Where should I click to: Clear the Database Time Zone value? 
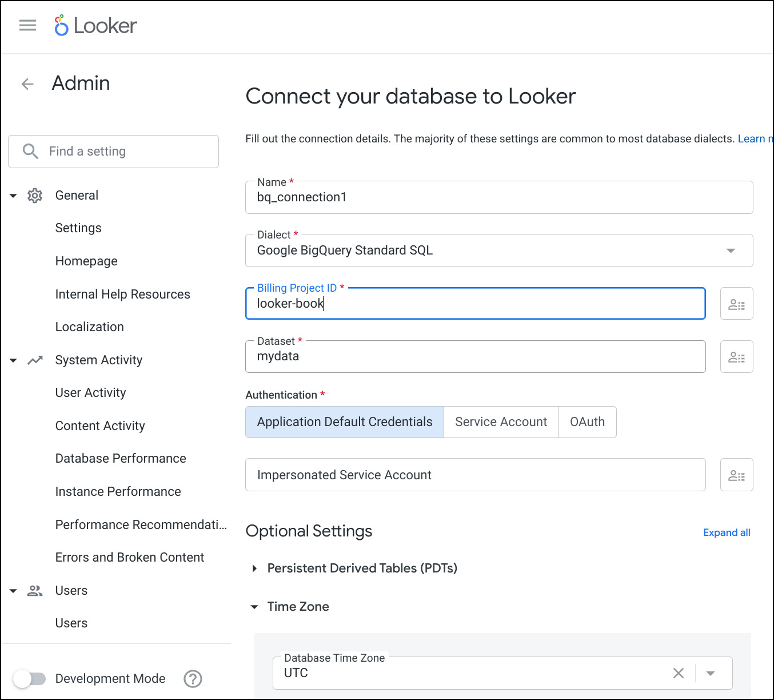click(x=679, y=673)
